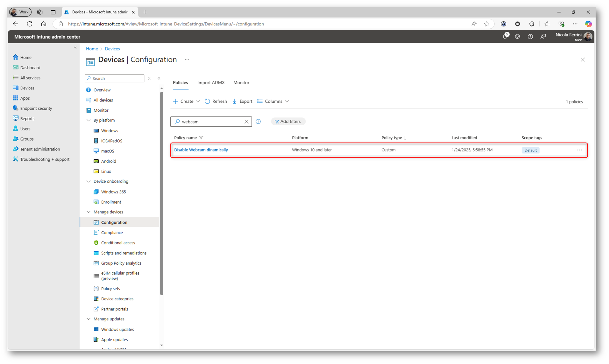Select Compliance in the devices menu
Image resolution: width=609 pixels, height=364 pixels.
pos(112,233)
